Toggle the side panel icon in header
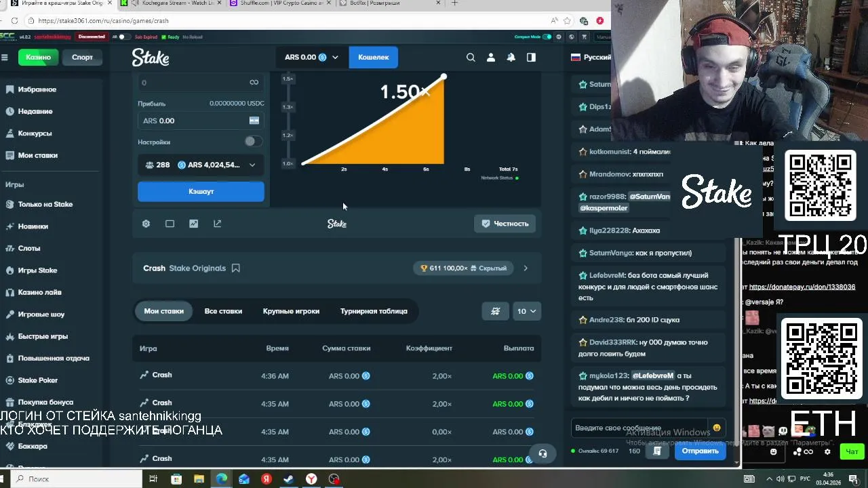The image size is (868, 488). click(x=531, y=58)
